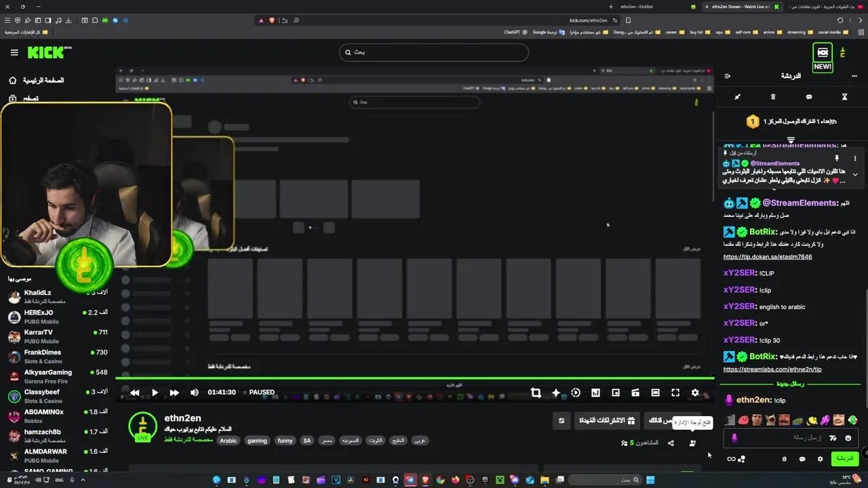Enter fullscreen in the player

click(675, 392)
